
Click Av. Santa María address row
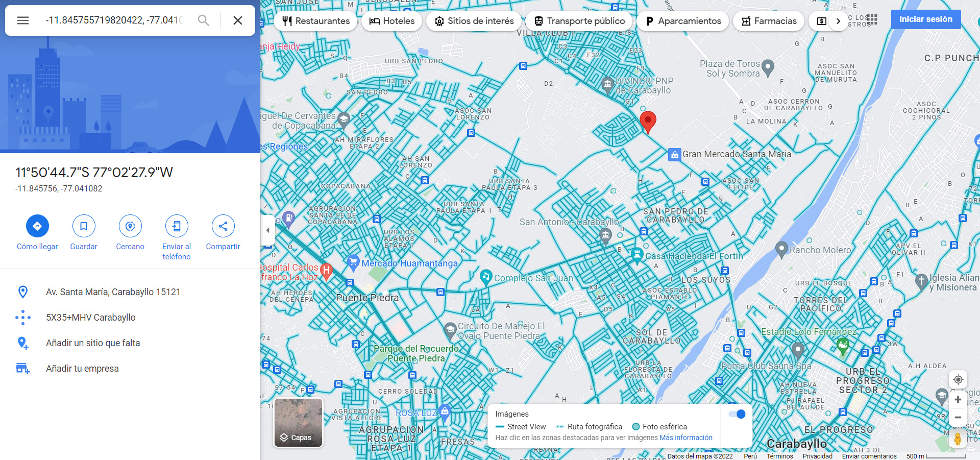coord(130,292)
